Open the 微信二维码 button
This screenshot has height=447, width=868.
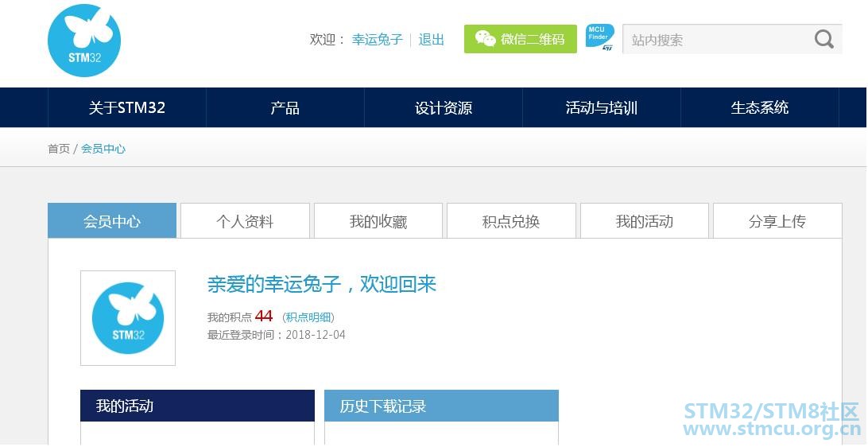coord(521,39)
